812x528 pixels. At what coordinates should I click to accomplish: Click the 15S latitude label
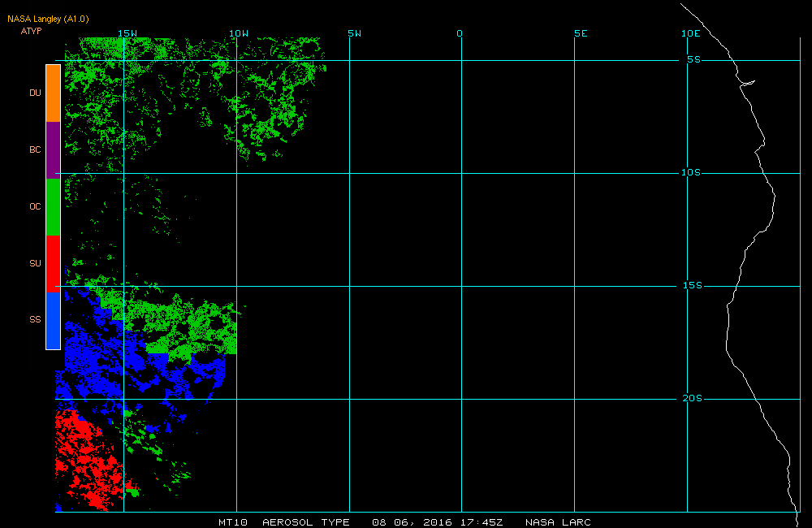[693, 285]
